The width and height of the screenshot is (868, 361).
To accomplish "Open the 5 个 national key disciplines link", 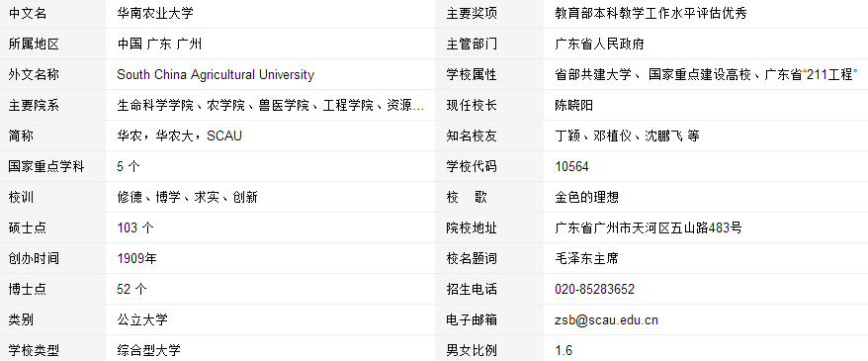I will (129, 166).
